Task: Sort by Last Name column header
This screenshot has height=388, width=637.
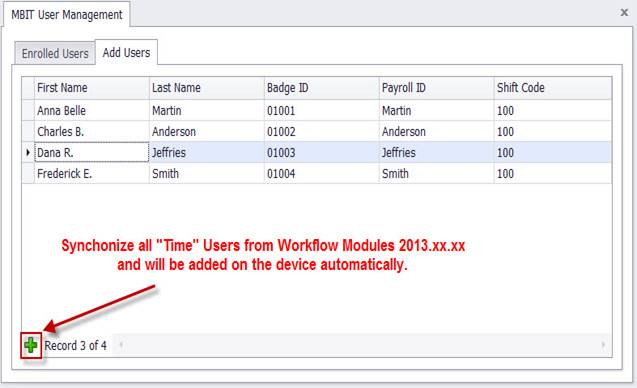Action: (207, 88)
